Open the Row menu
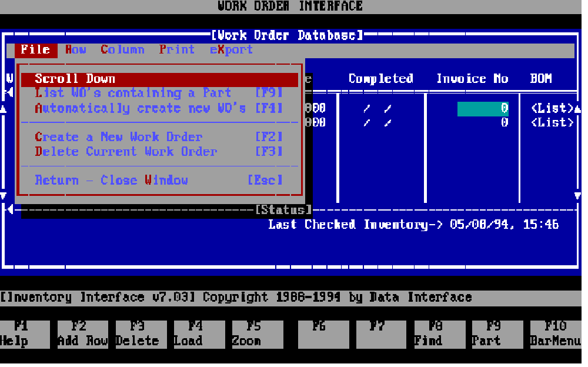The image size is (588, 367). pos(76,50)
